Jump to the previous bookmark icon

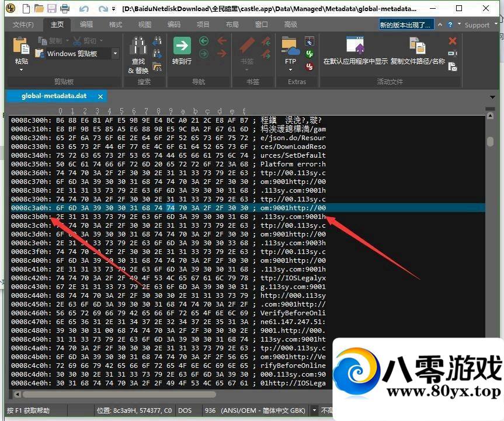tap(266, 41)
